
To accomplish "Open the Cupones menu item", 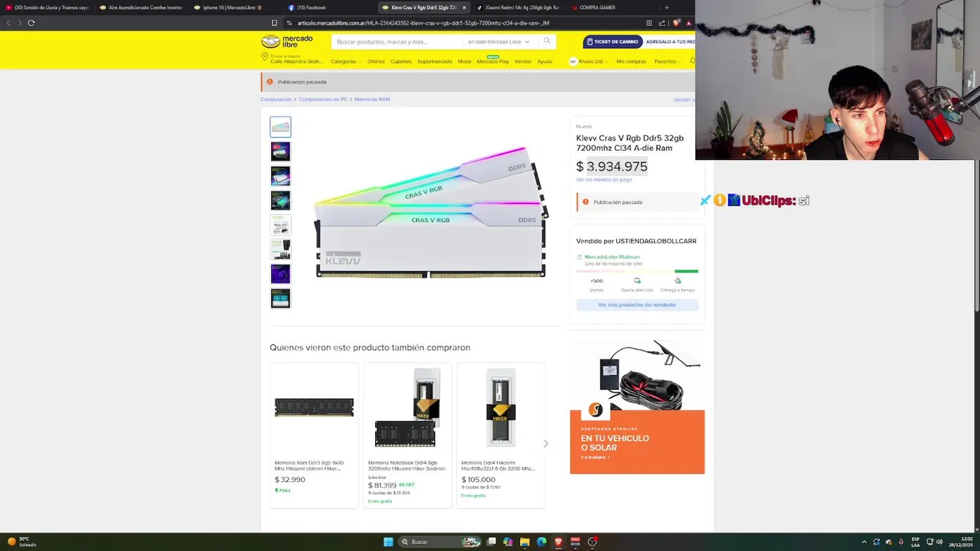I will point(401,61).
